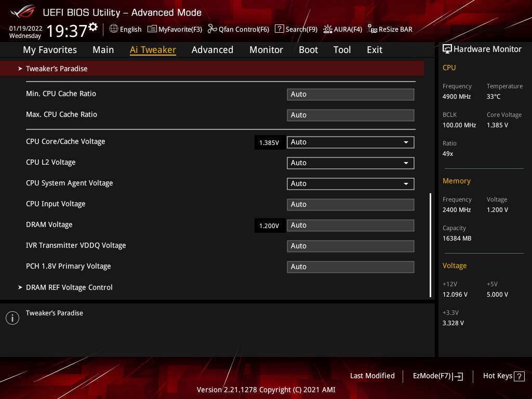Image resolution: width=532 pixels, height=399 pixels.
Task: Click the CPU L2 Voltage label
Action: tap(50, 162)
